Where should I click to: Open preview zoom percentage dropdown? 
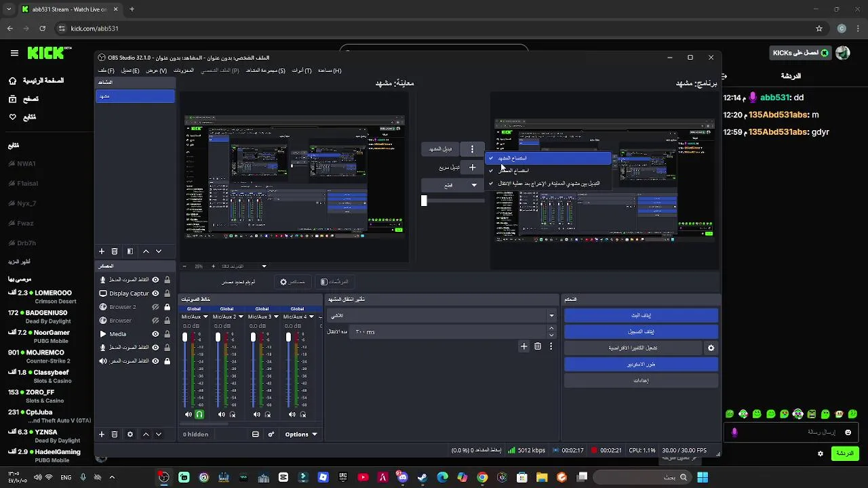click(264, 266)
